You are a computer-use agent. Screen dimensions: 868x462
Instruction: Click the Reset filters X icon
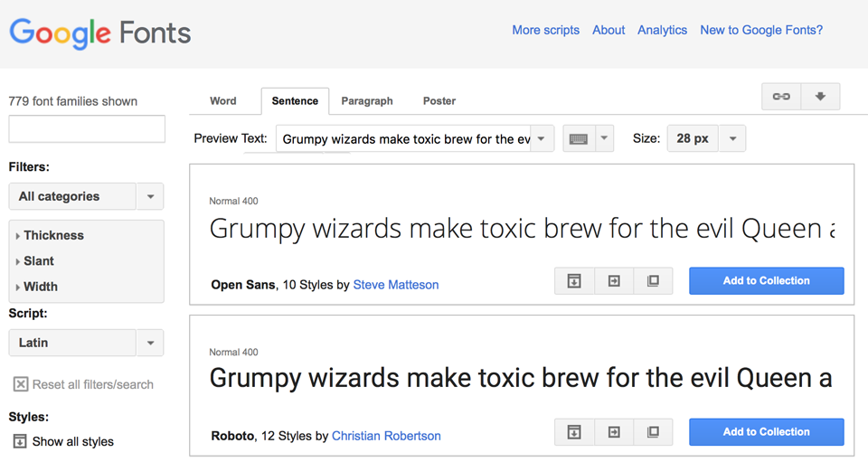21,384
